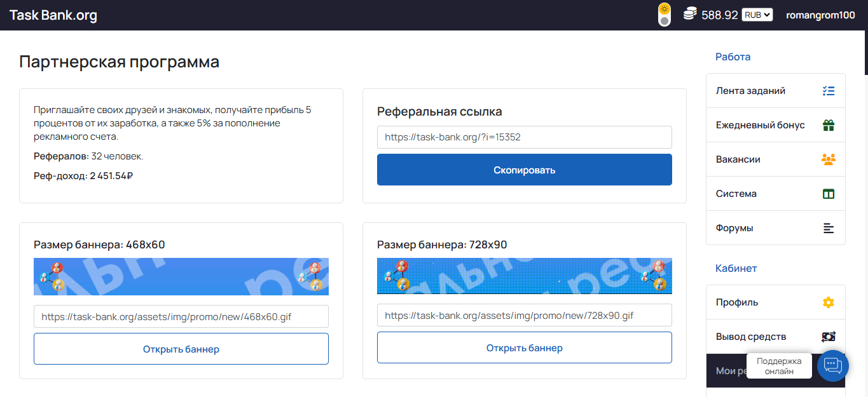868x397 pixels.
Task: Open the online support chat bubble
Action: 832,365
